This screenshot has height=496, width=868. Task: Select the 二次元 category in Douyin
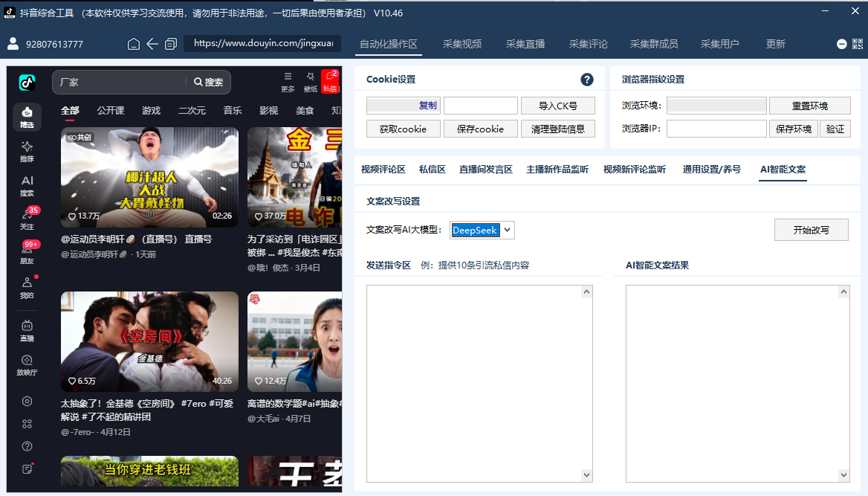point(192,110)
